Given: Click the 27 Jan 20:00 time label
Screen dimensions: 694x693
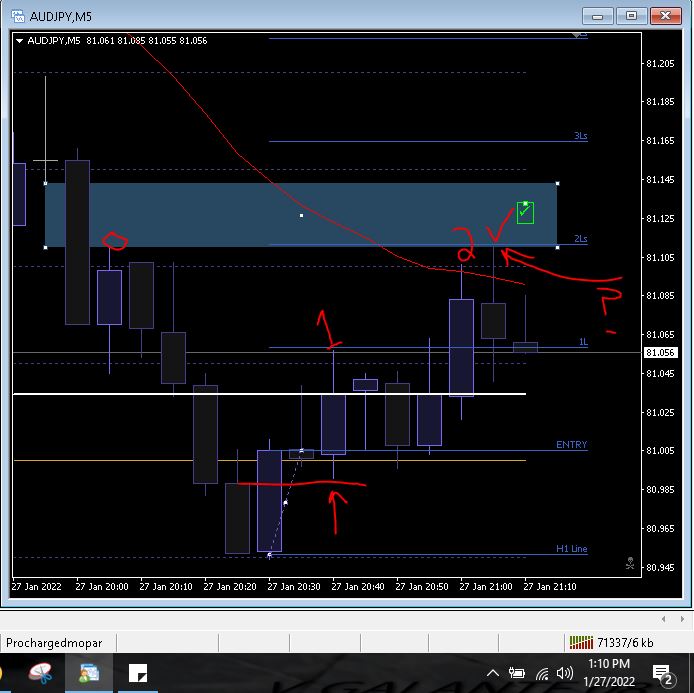Looking at the screenshot, I should pos(102,586).
